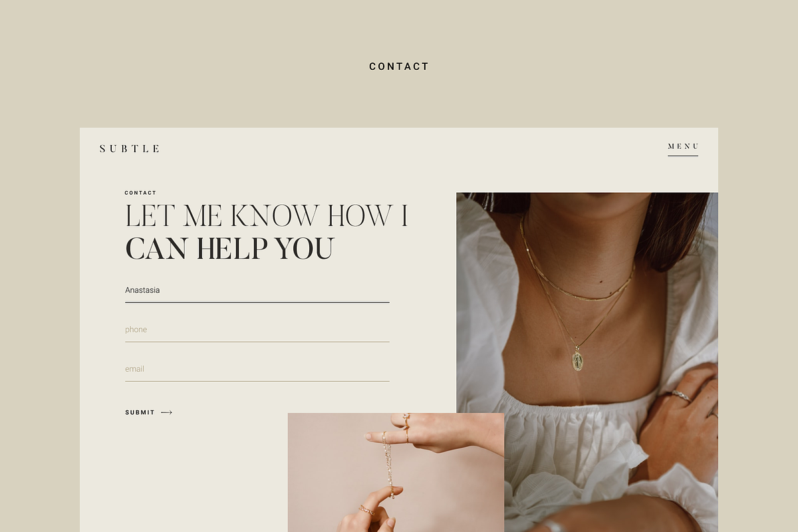Select the small CONTACT label above heading
798x532 pixels.
pyautogui.click(x=140, y=193)
